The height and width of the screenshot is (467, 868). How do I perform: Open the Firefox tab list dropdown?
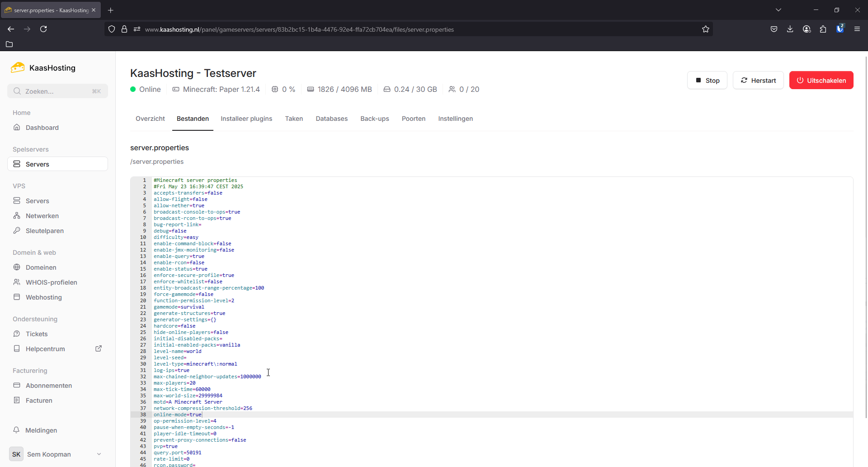778,10
